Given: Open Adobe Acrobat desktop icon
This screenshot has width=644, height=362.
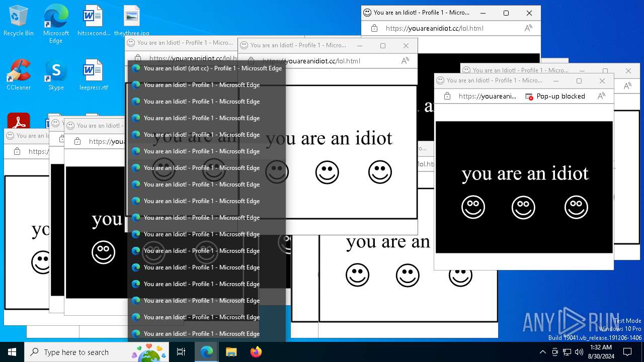Looking at the screenshot, I should [x=19, y=122].
